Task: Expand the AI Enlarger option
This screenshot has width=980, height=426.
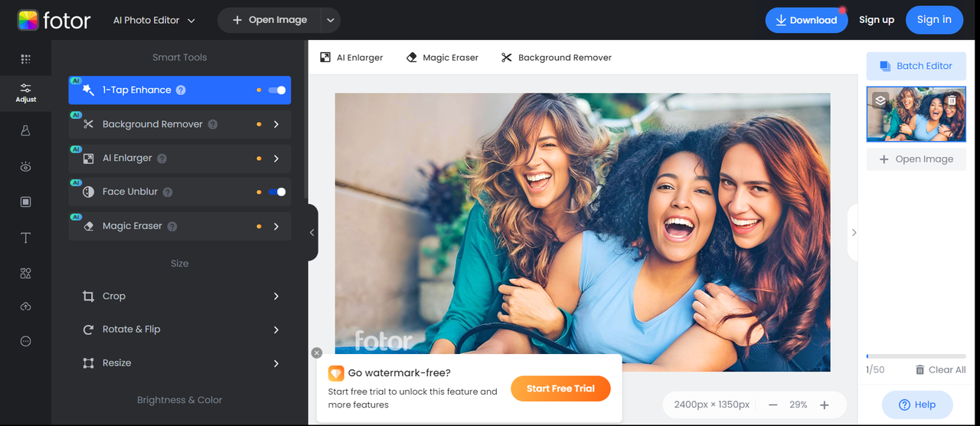Action: coord(276,158)
